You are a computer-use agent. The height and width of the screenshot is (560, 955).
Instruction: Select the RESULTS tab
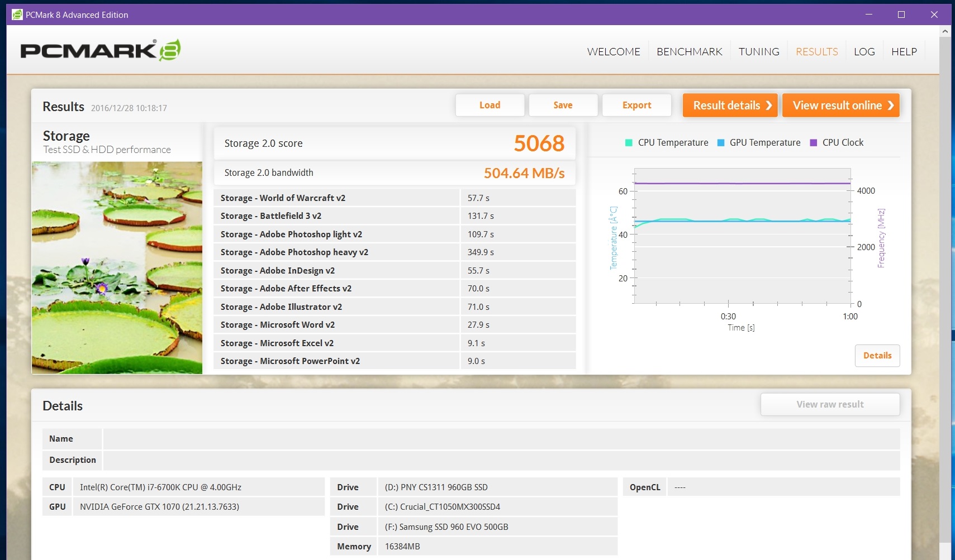click(816, 51)
